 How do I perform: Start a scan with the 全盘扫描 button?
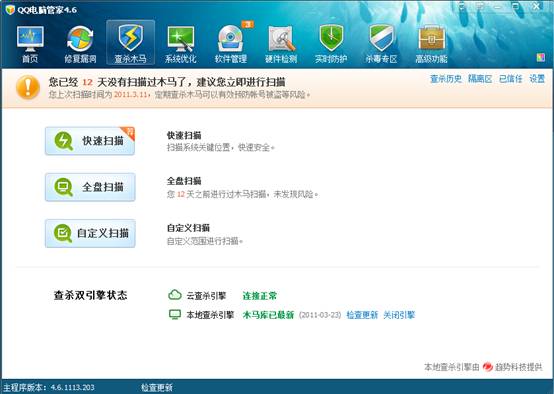coord(90,187)
